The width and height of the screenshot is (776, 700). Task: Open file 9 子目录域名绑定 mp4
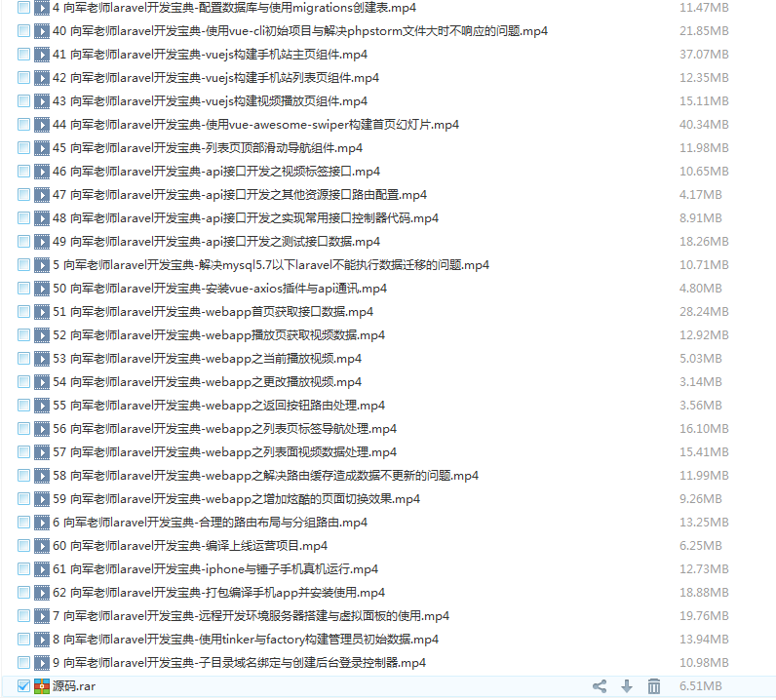point(240,662)
